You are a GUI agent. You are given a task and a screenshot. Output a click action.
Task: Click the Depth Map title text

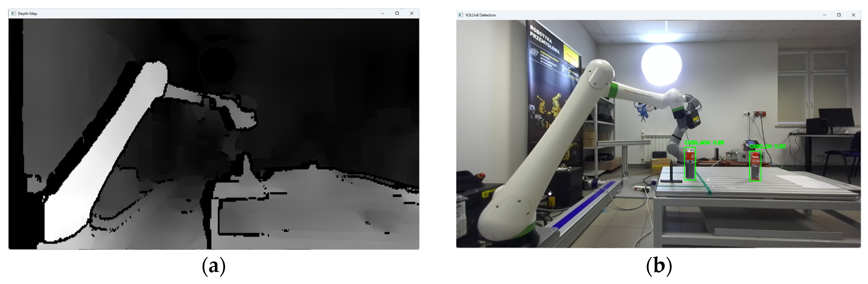point(28,14)
